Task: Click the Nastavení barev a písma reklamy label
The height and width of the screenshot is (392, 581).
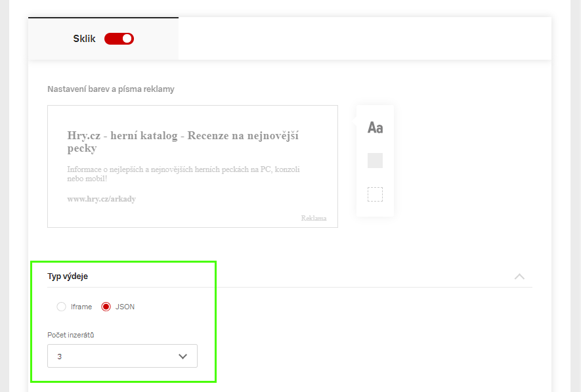Action: [x=111, y=89]
